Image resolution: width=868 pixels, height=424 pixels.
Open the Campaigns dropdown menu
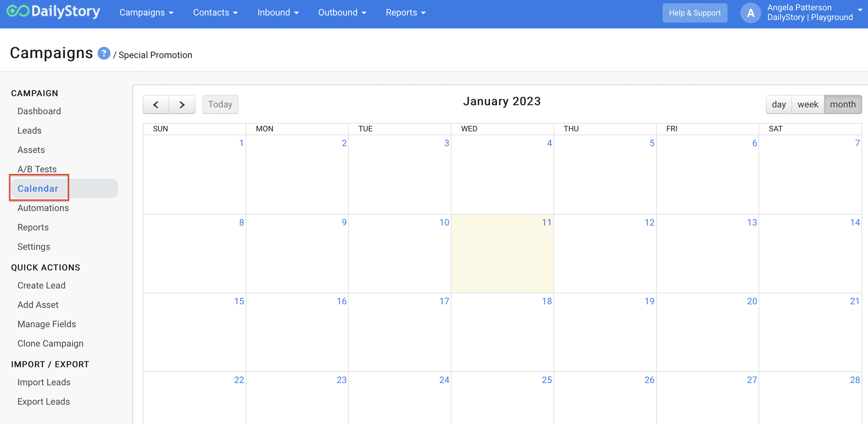[x=146, y=13]
